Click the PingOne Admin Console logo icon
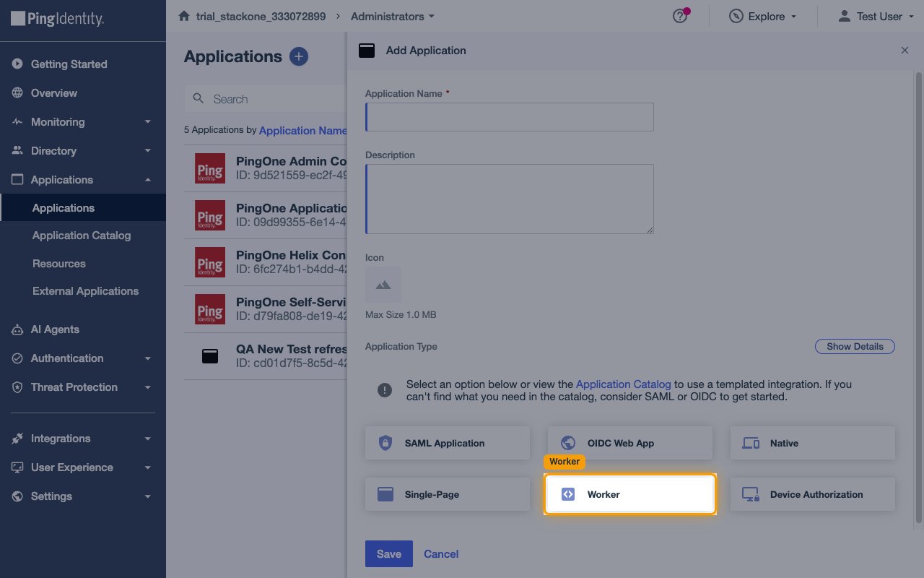The height and width of the screenshot is (578, 924). click(x=210, y=168)
